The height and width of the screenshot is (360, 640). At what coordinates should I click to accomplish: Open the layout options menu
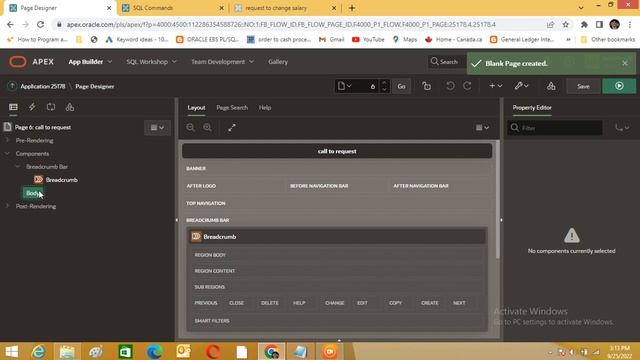pos(482,127)
